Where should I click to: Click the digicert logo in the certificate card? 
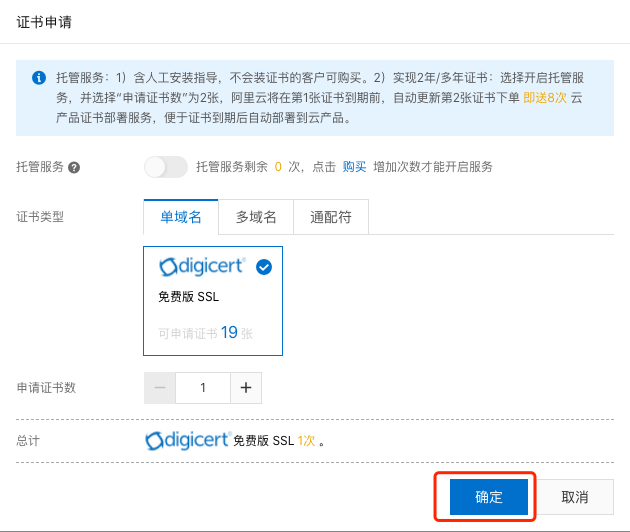click(202, 267)
